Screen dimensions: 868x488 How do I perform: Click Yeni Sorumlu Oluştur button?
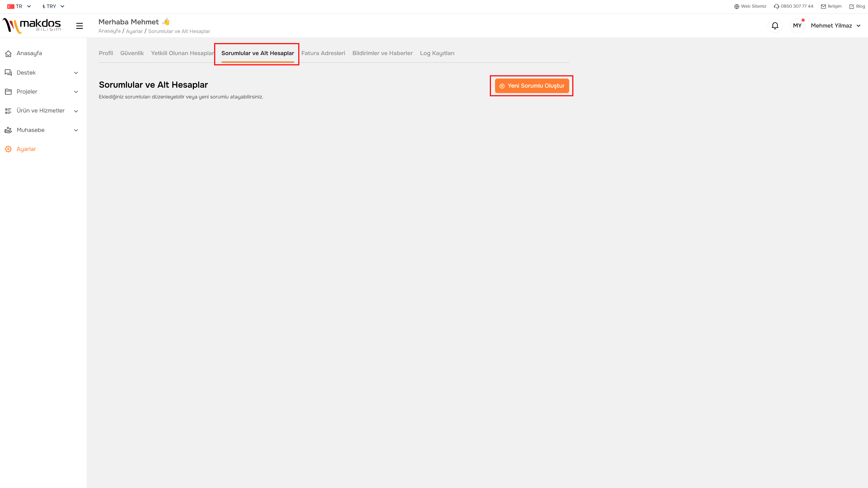pos(532,86)
